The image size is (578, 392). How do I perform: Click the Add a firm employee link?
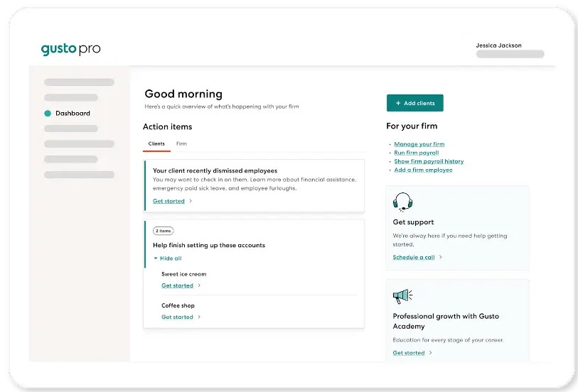423,170
